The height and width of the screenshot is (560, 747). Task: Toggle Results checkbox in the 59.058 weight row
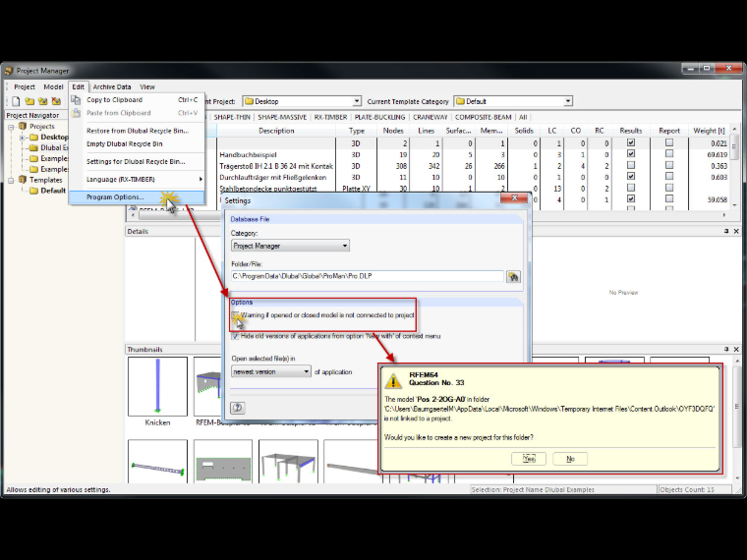coord(631,198)
